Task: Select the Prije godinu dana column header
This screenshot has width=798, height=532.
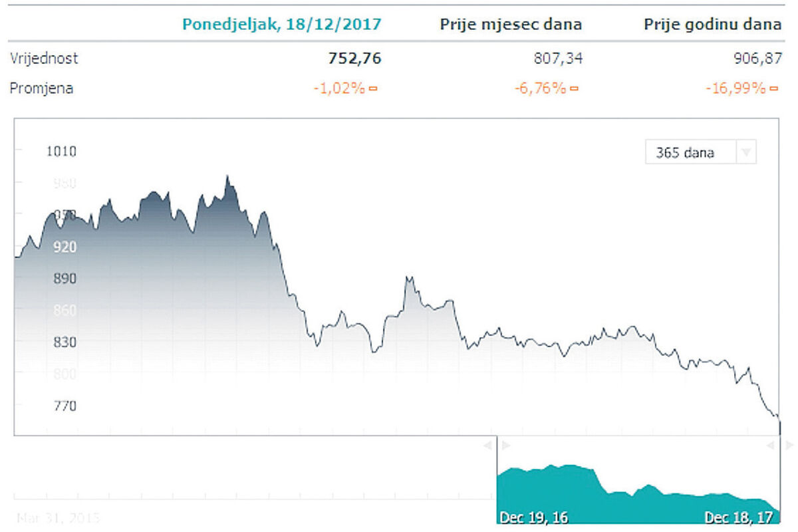Action: 712,25
